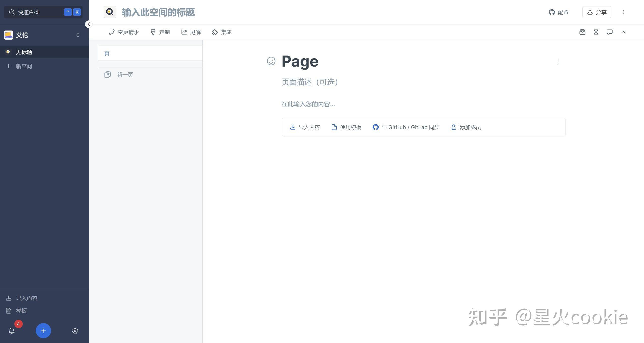Open the 集成 integrations tab
The height and width of the screenshot is (343, 644).
[x=222, y=32]
